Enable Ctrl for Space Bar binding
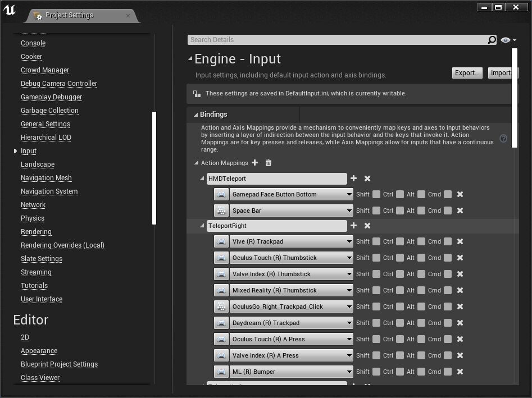Image resolution: width=532 pixels, height=398 pixels. click(x=400, y=211)
